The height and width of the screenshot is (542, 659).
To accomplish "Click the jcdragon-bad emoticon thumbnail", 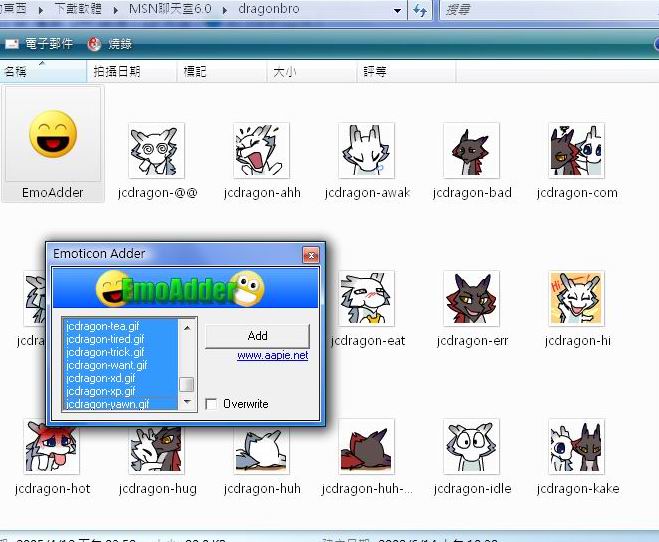I will point(472,151).
